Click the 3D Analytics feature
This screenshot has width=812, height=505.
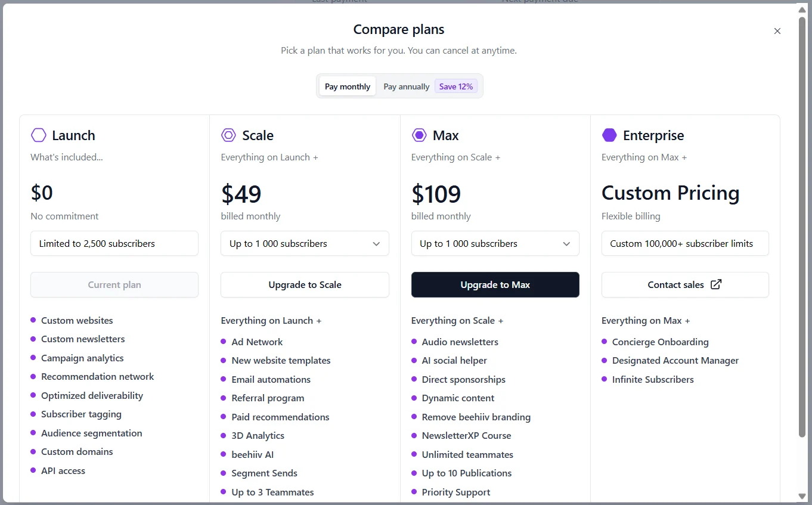[258, 435]
